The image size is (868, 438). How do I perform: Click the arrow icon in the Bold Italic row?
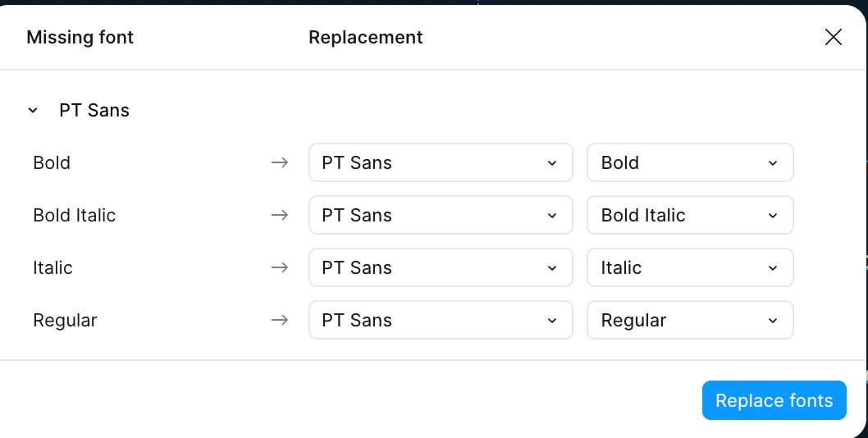(x=280, y=215)
